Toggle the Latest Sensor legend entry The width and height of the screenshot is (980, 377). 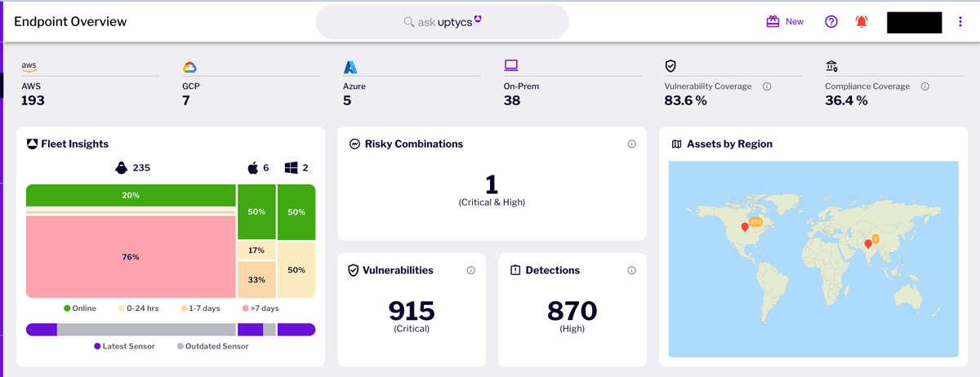tap(124, 346)
